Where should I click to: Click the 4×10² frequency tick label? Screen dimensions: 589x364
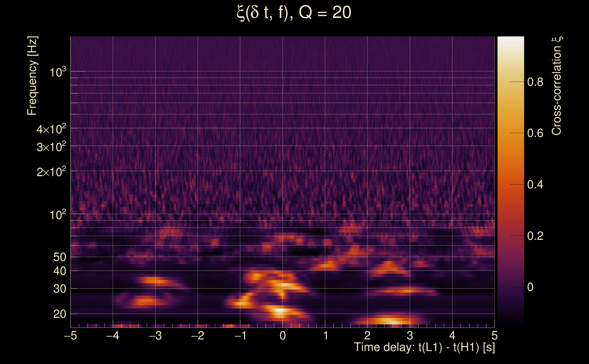click(x=51, y=129)
